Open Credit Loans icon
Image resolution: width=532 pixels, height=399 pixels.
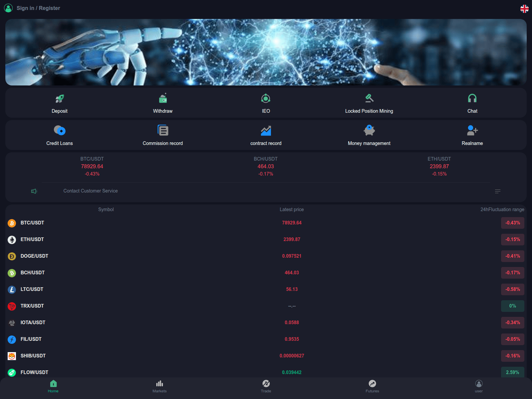[x=60, y=131]
